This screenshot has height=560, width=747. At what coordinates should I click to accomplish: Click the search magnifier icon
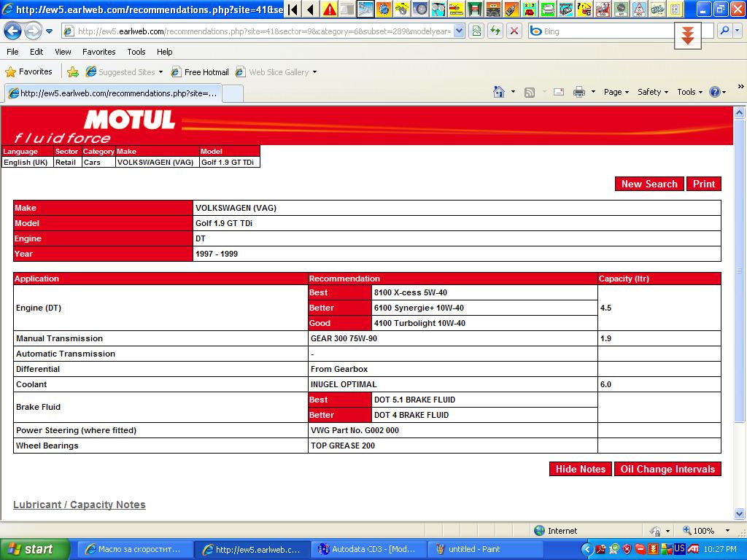(724, 31)
